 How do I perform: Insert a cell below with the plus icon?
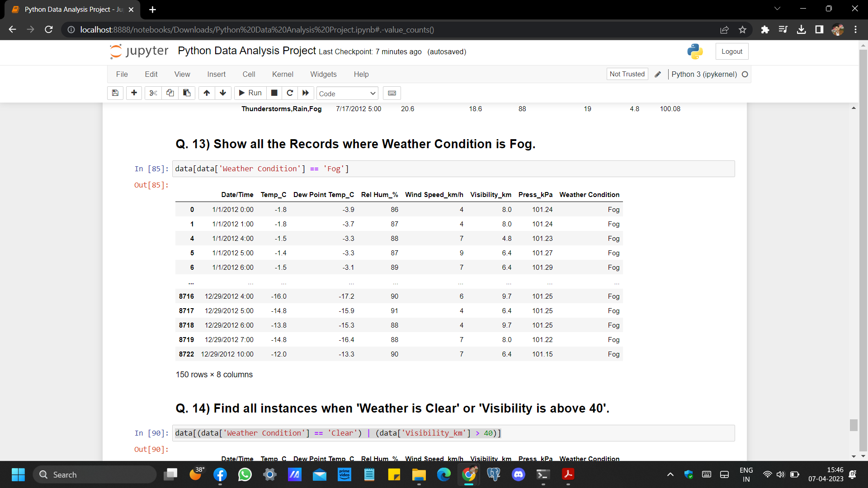pyautogui.click(x=134, y=93)
